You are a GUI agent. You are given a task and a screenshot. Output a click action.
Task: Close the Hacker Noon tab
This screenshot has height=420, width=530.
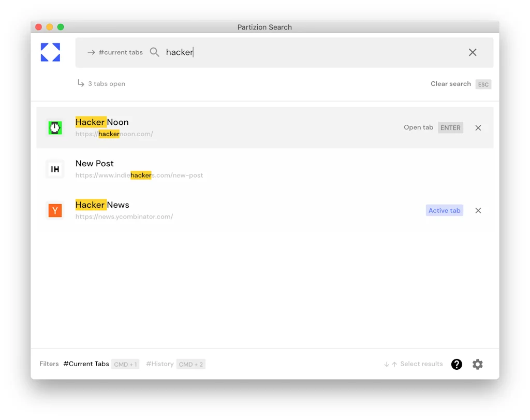pyautogui.click(x=478, y=128)
